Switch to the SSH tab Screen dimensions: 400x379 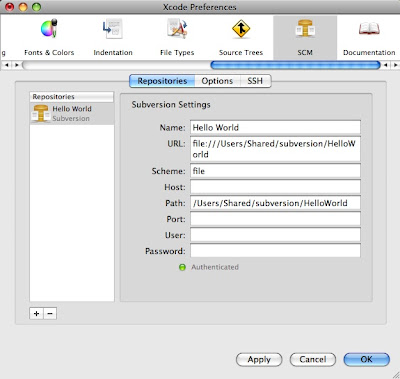pos(255,81)
